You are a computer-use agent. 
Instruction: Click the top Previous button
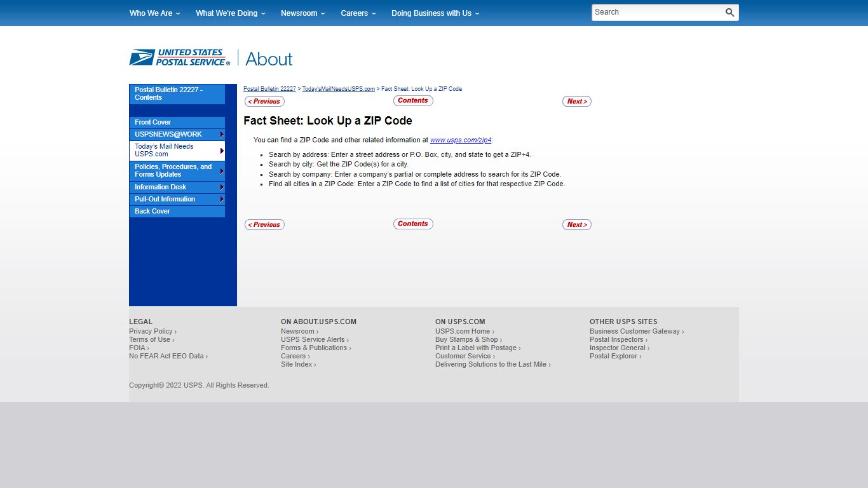pyautogui.click(x=264, y=102)
